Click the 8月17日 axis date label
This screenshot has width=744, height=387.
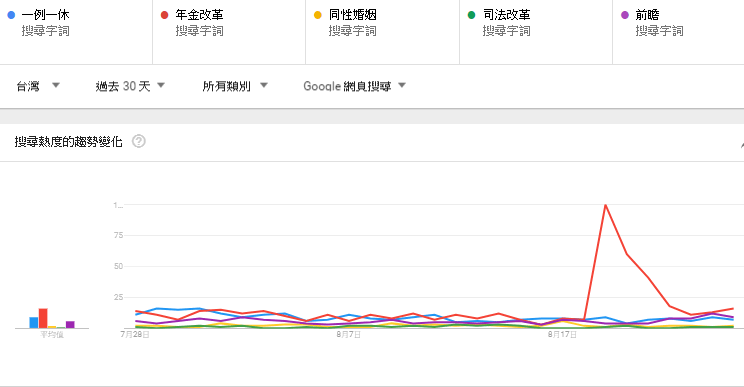coord(562,334)
